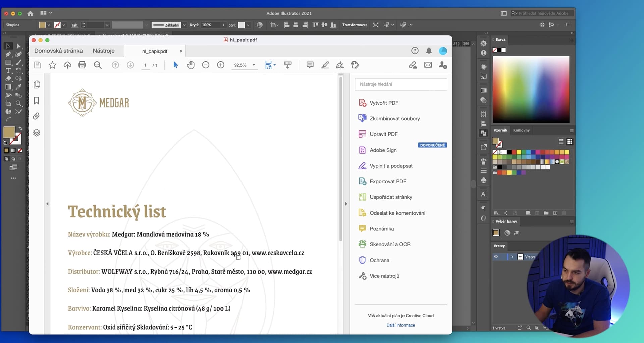644x343 pixels.
Task: Open the Illustrator workspace layout switcher
Action: pyautogui.click(x=46, y=13)
